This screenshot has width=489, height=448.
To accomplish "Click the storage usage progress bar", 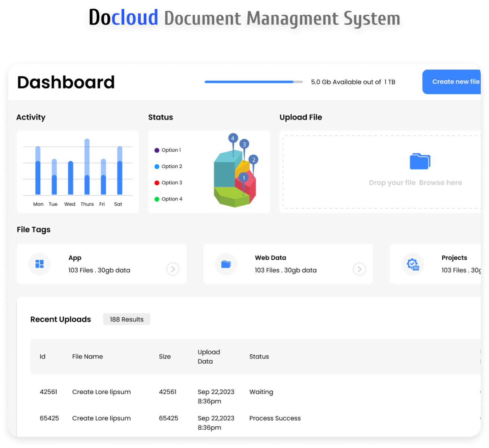I will 253,81.
